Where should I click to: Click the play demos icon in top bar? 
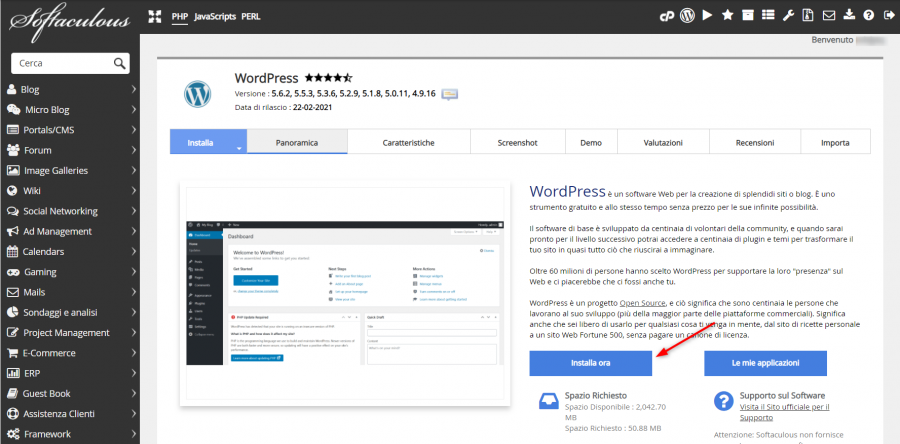coord(707,15)
